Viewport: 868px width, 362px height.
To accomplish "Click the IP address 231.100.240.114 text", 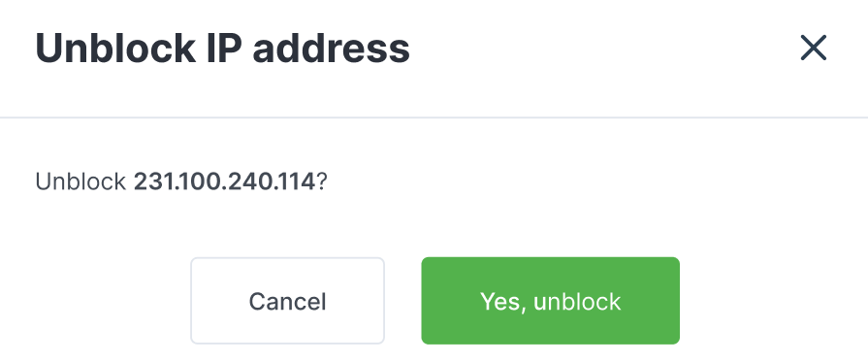I will click(225, 181).
